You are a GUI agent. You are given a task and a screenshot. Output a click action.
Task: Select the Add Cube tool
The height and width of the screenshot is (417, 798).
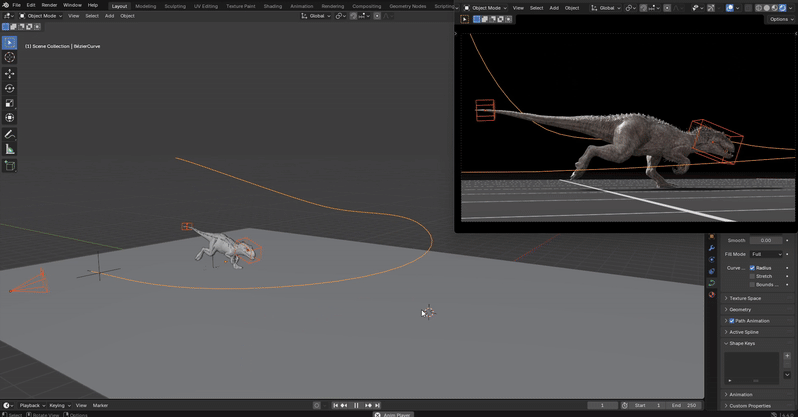pos(9,165)
